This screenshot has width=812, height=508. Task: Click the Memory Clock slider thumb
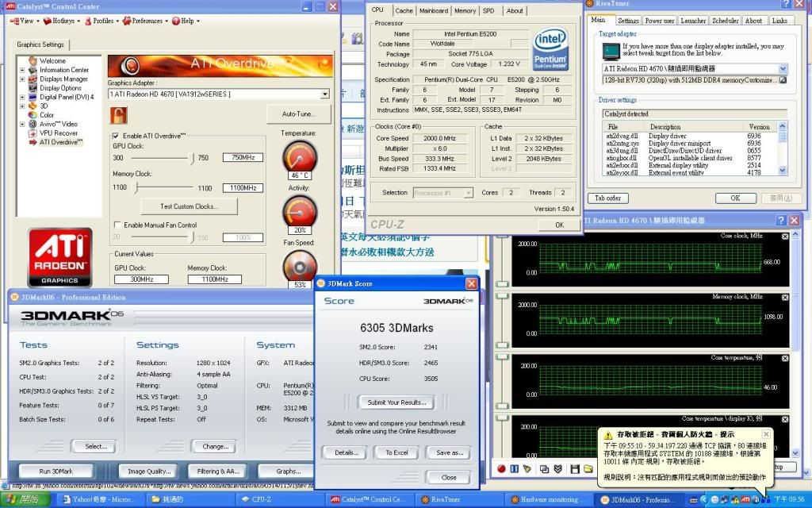tap(136, 187)
